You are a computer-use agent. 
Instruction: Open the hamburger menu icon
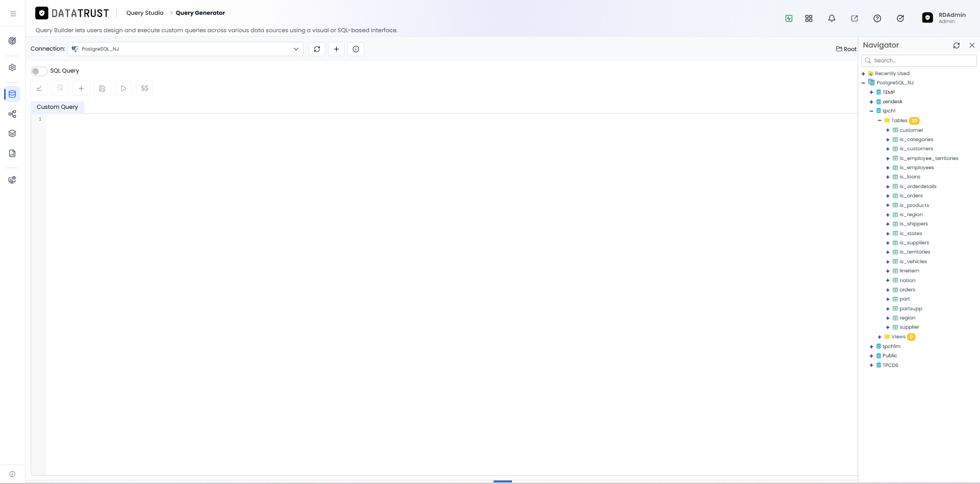pyautogui.click(x=13, y=14)
